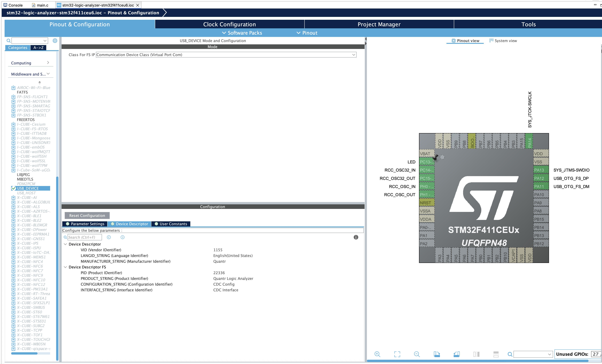Open the category search dropdown arrow

click(45, 40)
